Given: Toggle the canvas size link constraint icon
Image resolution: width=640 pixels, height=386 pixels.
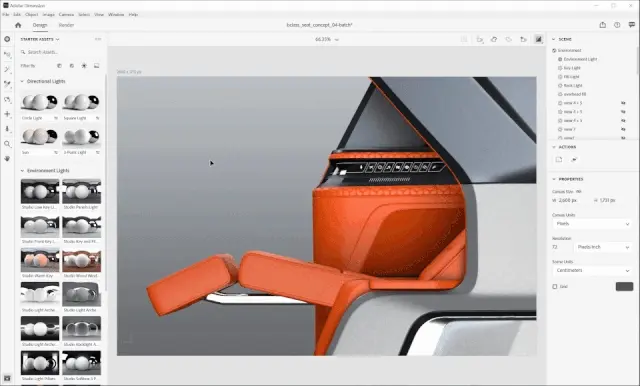Looking at the screenshot, I should pyautogui.click(x=579, y=191).
